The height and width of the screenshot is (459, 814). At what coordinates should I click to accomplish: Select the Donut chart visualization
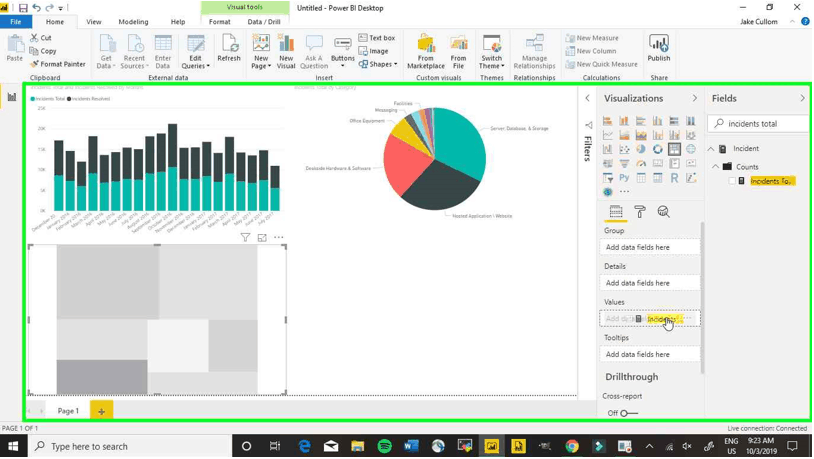pyautogui.click(x=658, y=149)
